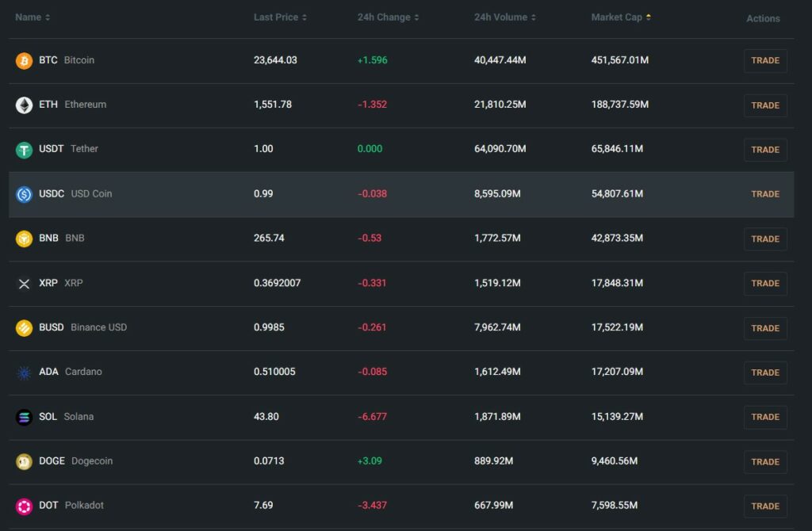Start trading BNB with TRADE button
The width and height of the screenshot is (812, 531).
pos(765,239)
